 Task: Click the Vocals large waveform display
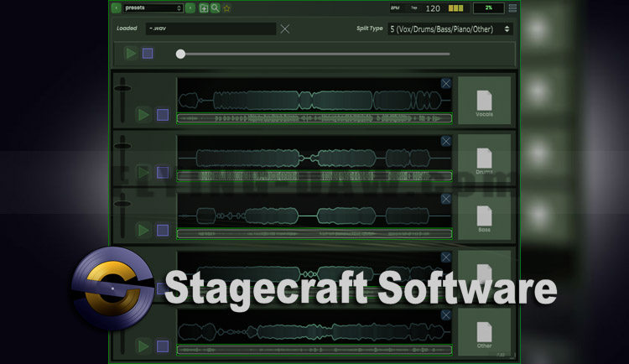314,95
